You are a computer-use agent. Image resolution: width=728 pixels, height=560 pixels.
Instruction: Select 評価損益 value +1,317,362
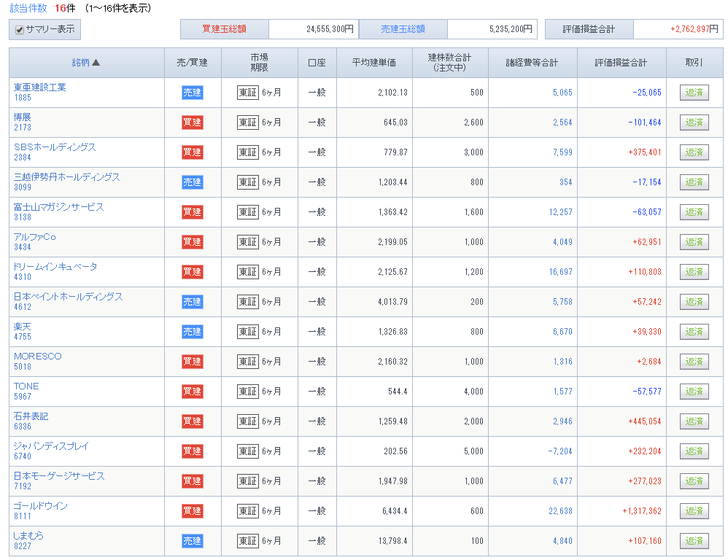tap(642, 511)
